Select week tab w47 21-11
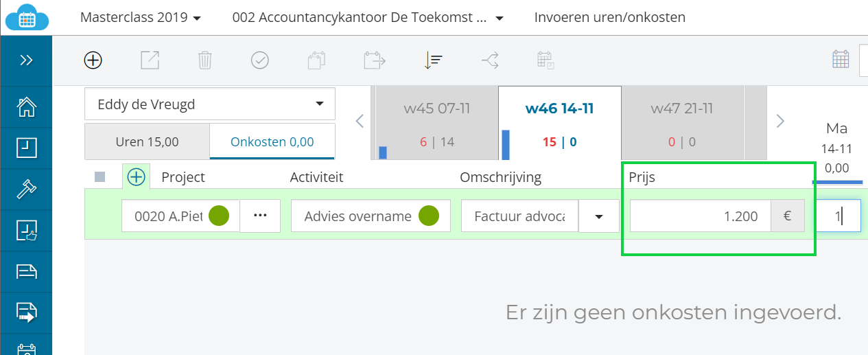This screenshot has width=868, height=355. click(682, 124)
